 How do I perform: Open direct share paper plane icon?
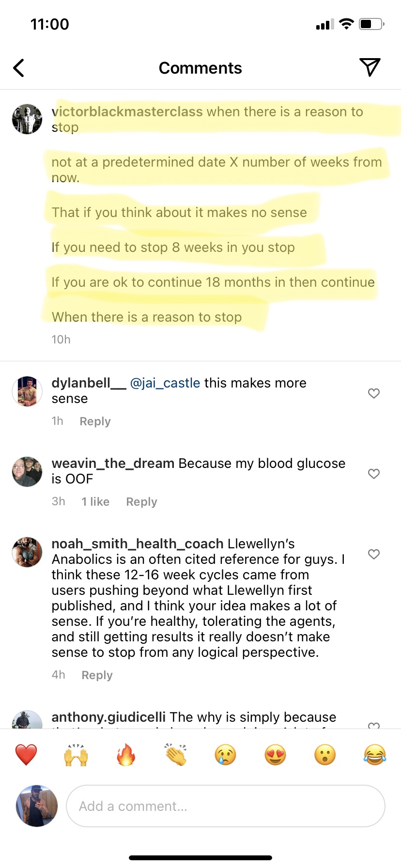click(x=370, y=67)
